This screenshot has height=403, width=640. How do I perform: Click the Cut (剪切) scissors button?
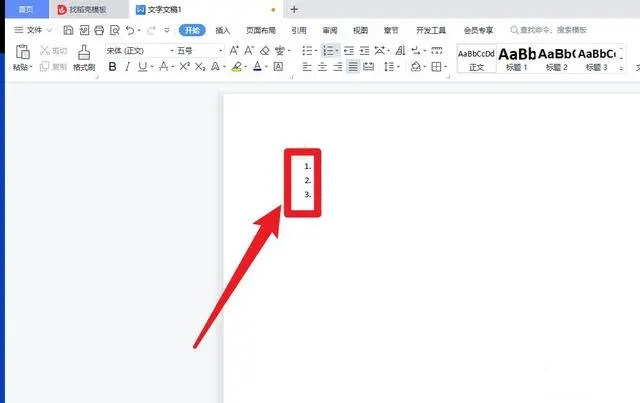53,50
